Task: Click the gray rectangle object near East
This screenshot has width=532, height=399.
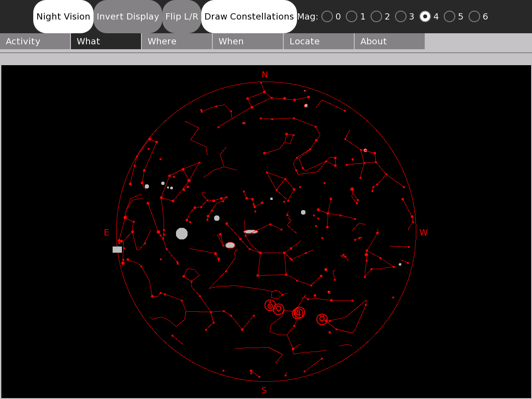Action: coord(117,250)
